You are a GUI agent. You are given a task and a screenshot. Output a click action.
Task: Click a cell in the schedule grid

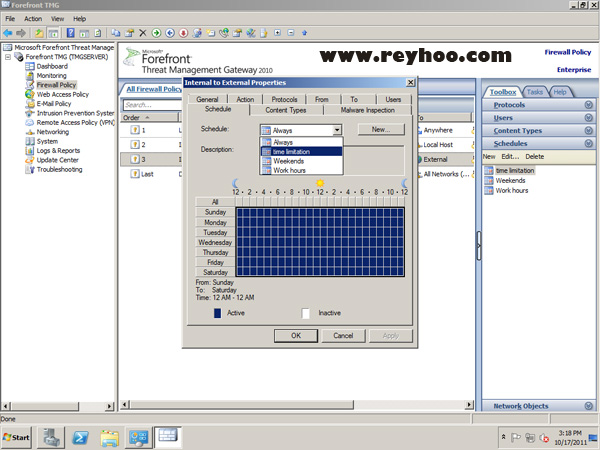tap(320, 242)
